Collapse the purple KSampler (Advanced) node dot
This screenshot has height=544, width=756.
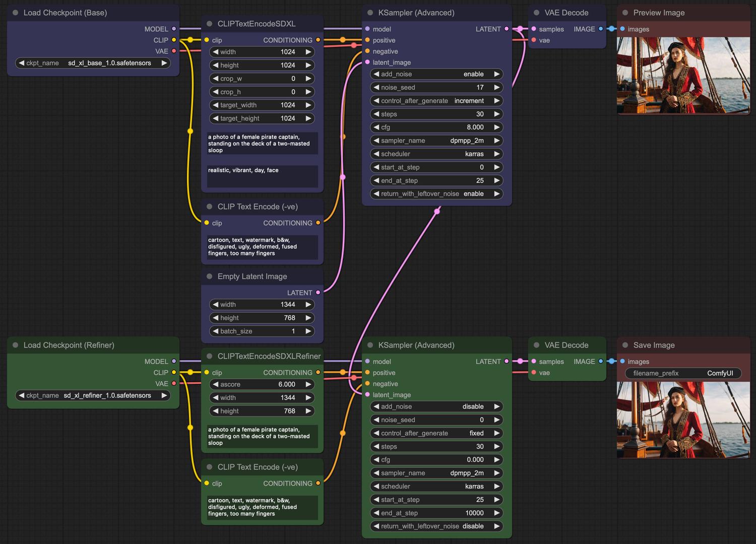click(x=370, y=13)
